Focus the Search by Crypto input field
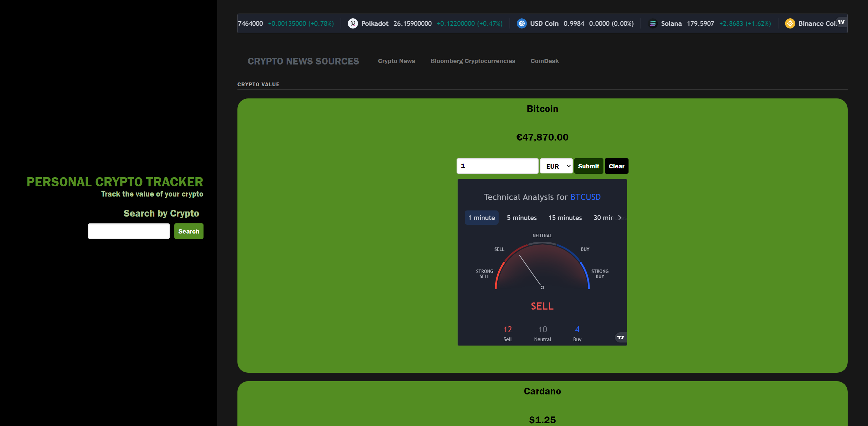The image size is (868, 426). [129, 231]
